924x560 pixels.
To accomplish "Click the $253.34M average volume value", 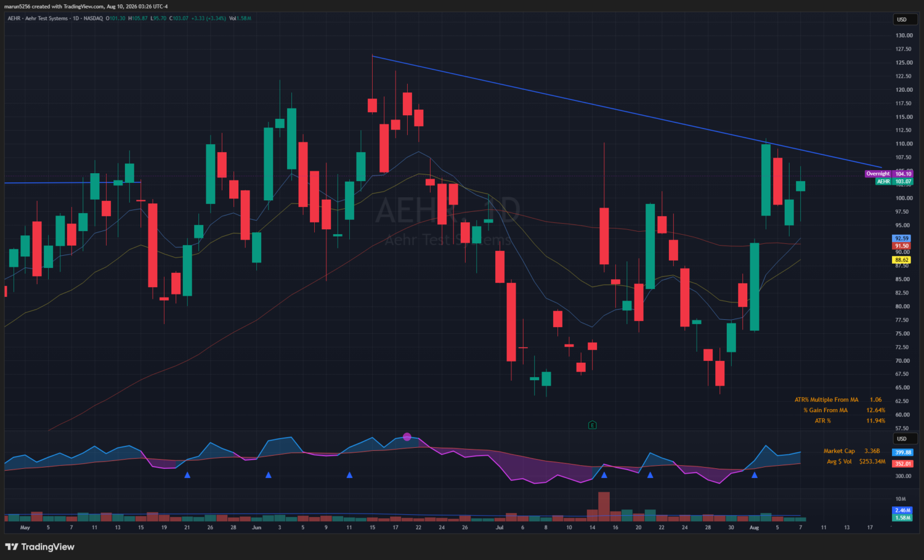I will point(872,461).
